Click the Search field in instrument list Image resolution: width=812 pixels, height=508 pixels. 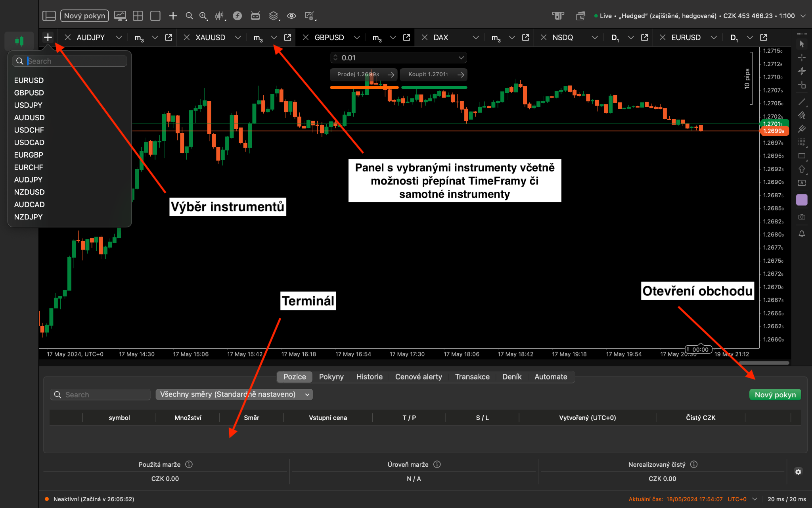click(x=70, y=61)
